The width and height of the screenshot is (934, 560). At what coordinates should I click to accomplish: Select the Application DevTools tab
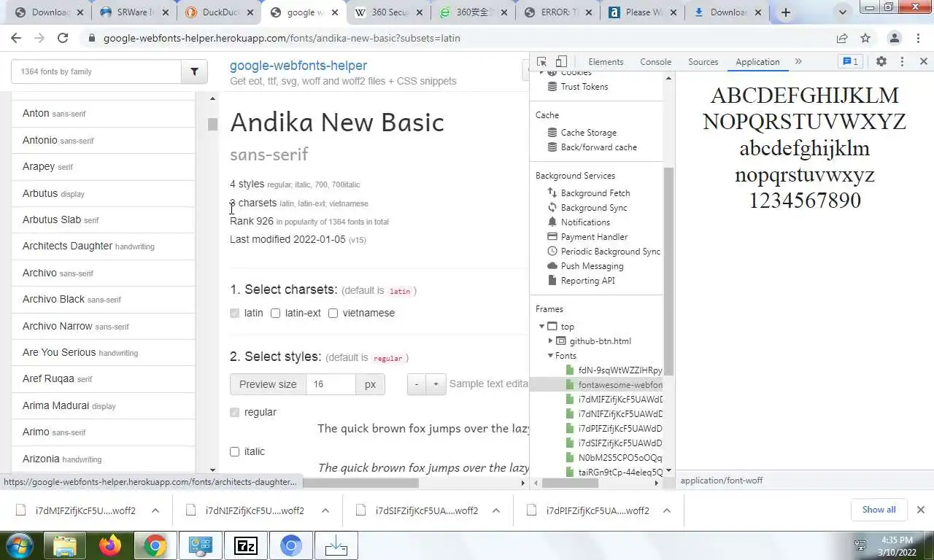click(757, 62)
